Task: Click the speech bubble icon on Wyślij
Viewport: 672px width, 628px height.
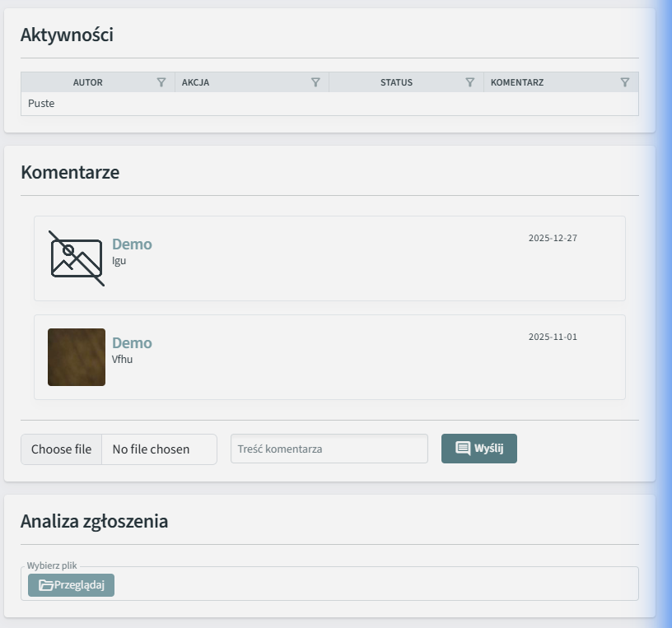Action: pos(463,449)
